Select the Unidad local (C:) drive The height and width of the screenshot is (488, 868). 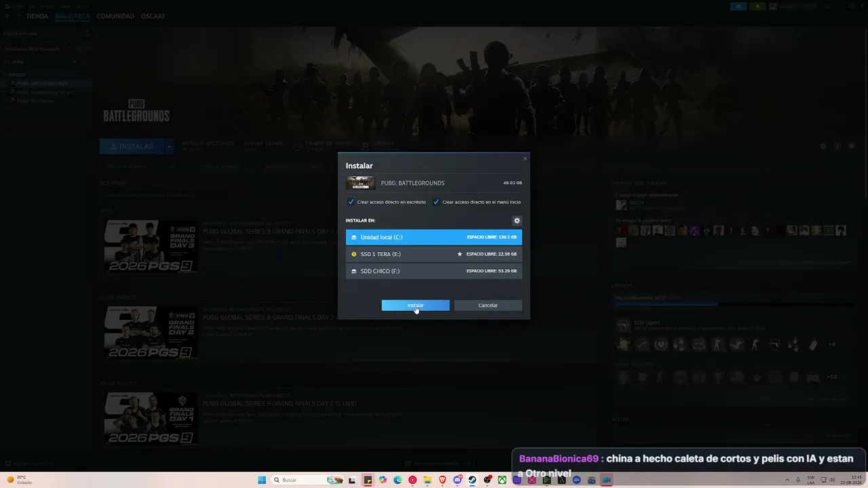pyautogui.click(x=434, y=237)
